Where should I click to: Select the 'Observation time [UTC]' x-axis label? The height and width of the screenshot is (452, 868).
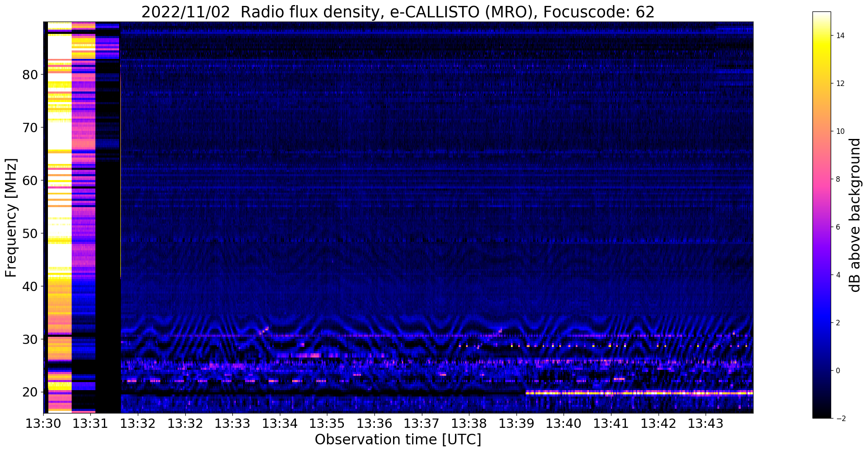pyautogui.click(x=398, y=440)
